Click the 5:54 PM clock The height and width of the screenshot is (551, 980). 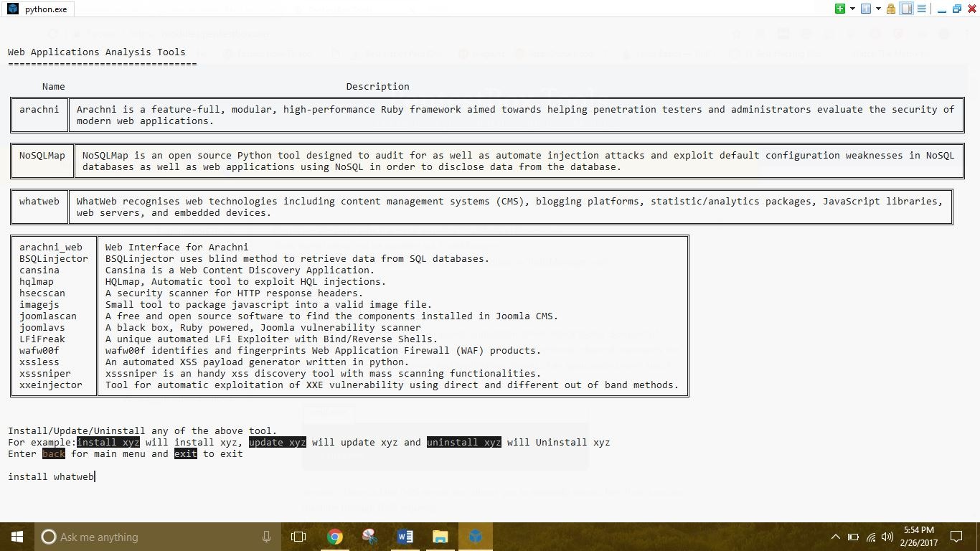click(x=918, y=530)
